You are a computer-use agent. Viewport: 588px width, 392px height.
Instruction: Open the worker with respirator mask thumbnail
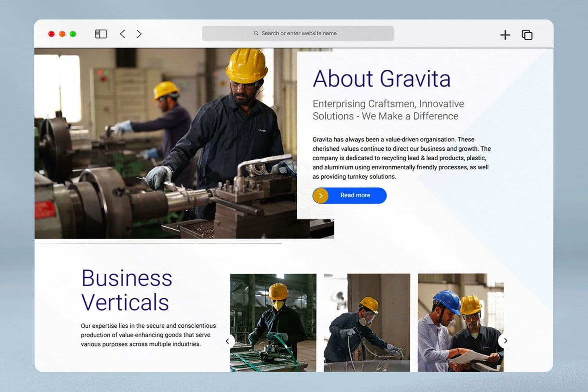pos(367,323)
